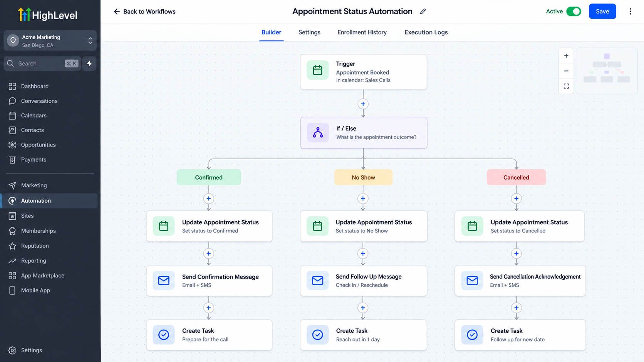Select the No Show branch label
This screenshot has height=362, width=644.
(363, 177)
